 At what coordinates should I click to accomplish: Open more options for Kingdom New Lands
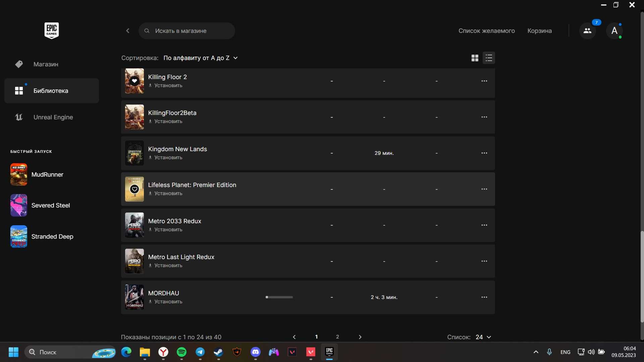click(x=484, y=153)
